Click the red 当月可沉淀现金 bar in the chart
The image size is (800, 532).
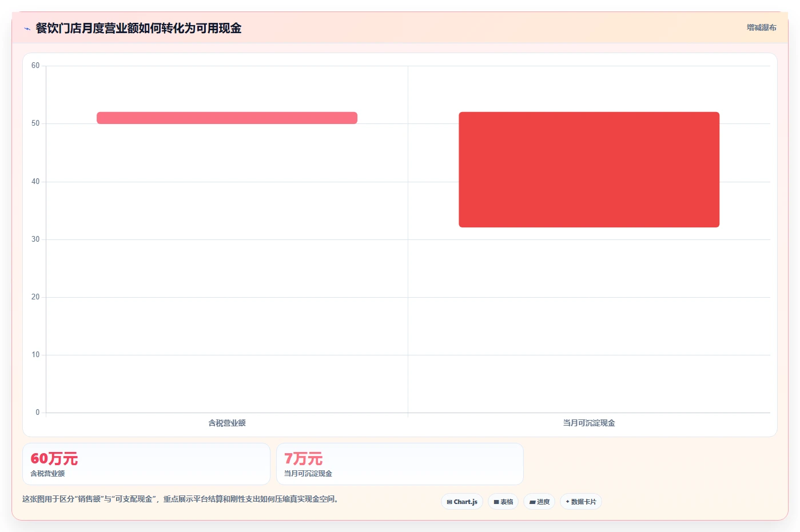[x=589, y=170]
